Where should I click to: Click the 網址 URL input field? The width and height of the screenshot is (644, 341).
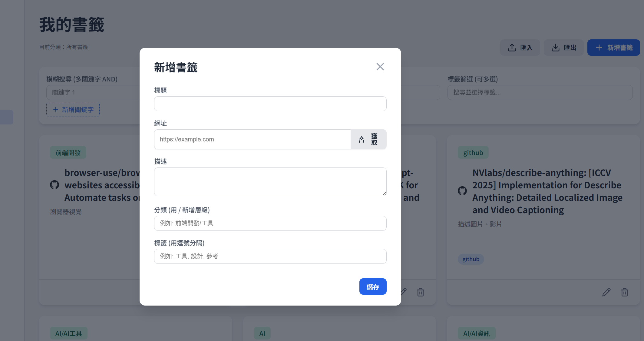tap(252, 139)
